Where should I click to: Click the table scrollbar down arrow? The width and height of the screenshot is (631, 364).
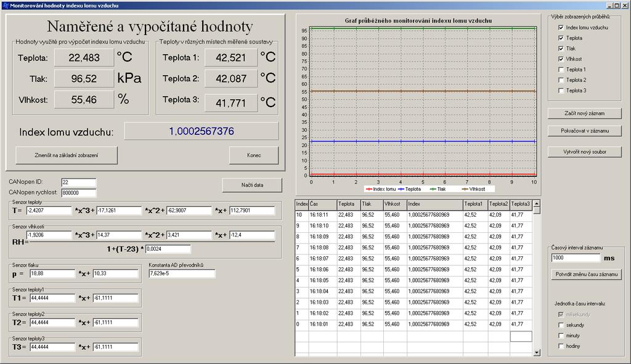click(x=537, y=352)
